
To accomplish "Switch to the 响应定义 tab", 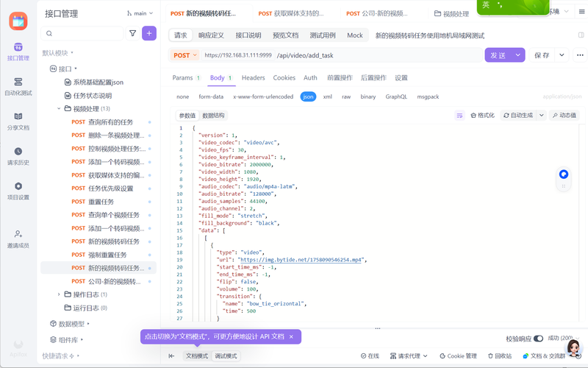I will (x=211, y=35).
